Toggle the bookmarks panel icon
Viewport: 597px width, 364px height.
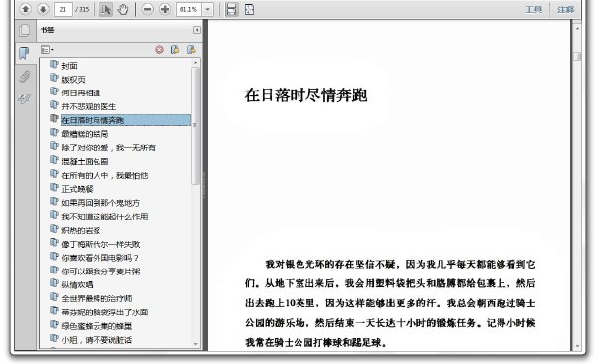[24, 53]
